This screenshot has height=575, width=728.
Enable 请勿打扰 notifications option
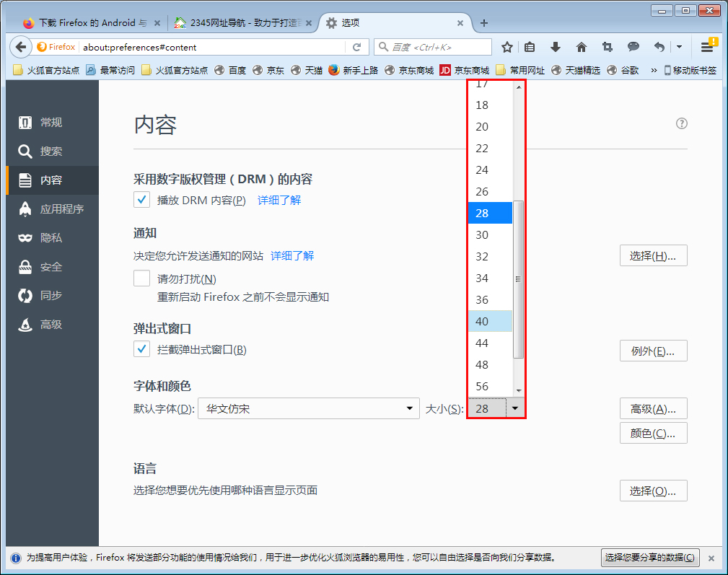(141, 278)
